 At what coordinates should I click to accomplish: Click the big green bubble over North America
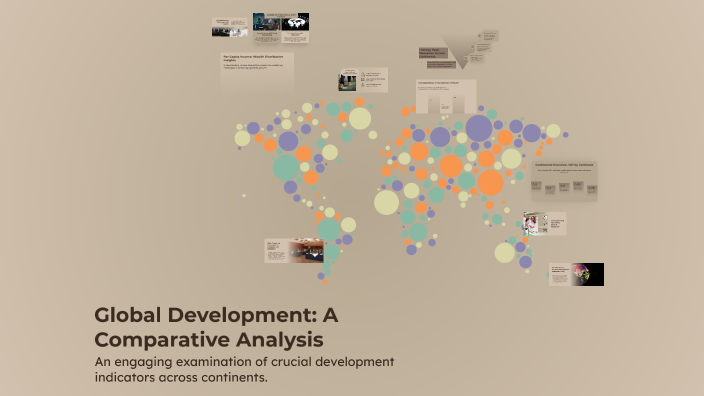pos(286,167)
